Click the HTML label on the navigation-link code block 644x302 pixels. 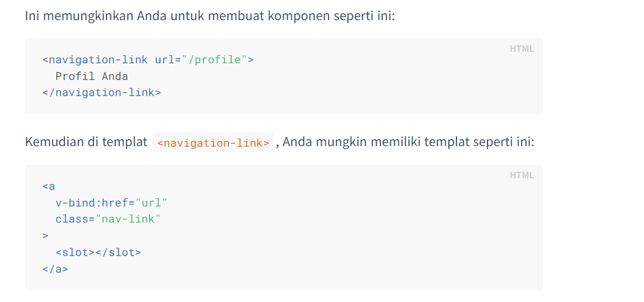click(x=521, y=49)
